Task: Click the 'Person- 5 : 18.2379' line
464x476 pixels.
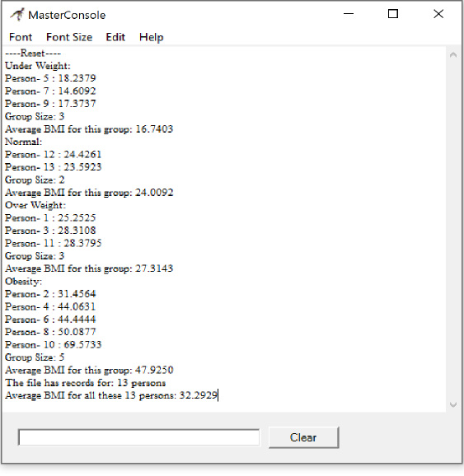Action: pyautogui.click(x=50, y=78)
